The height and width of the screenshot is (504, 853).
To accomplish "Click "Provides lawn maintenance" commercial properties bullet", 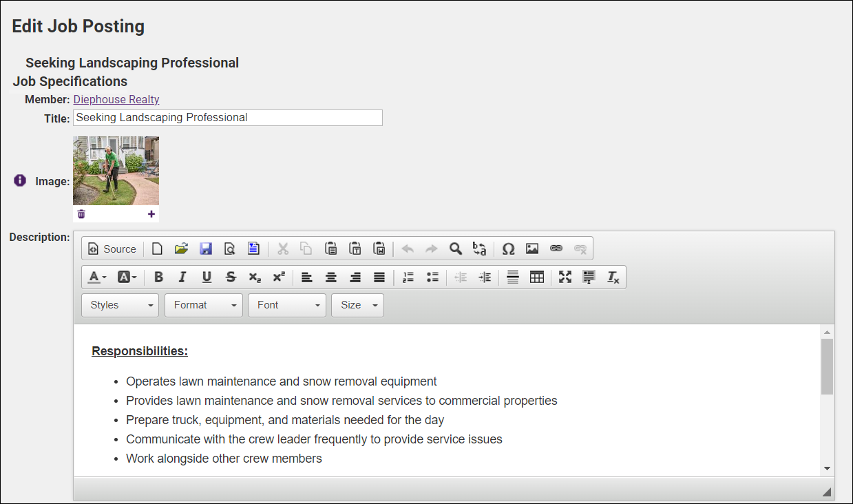I will [341, 401].
